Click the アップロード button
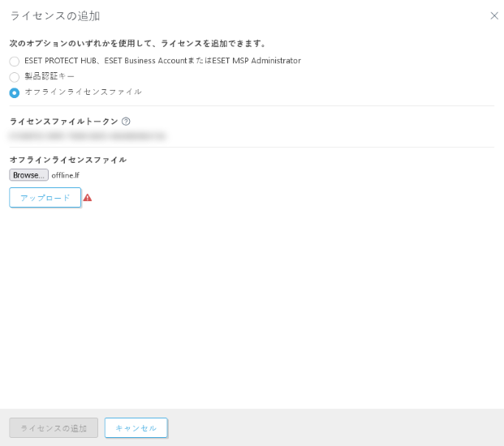This screenshot has width=504, height=446. point(45,198)
